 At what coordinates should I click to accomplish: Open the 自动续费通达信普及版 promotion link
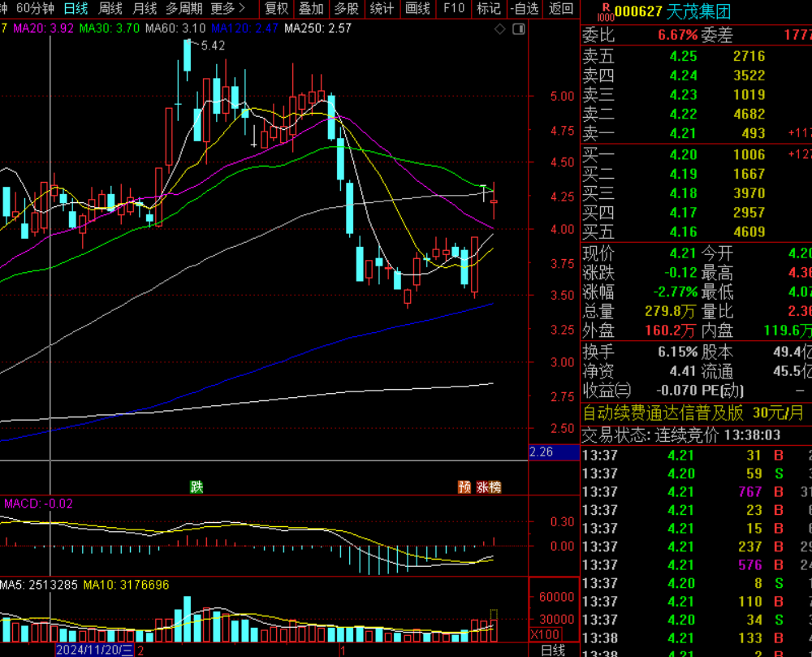point(693,413)
